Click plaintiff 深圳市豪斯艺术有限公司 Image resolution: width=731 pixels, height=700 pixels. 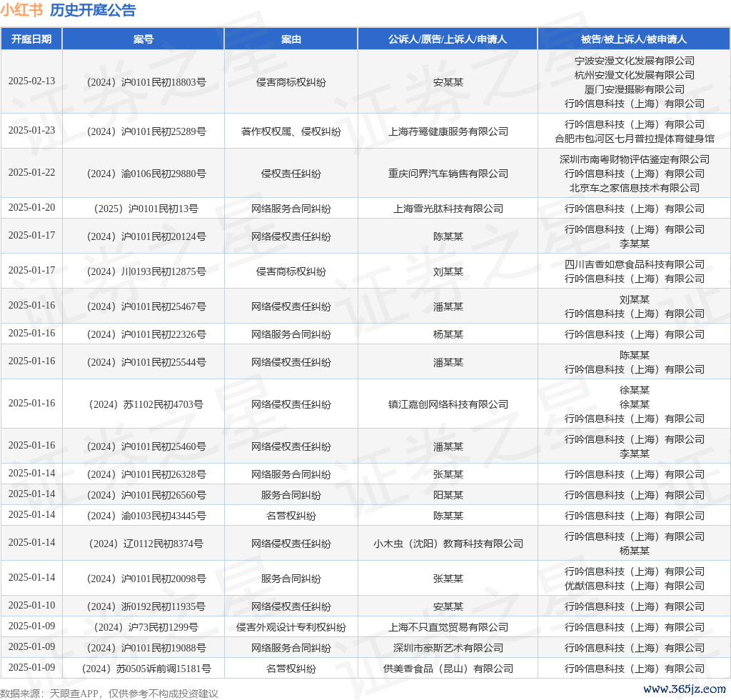click(448, 648)
